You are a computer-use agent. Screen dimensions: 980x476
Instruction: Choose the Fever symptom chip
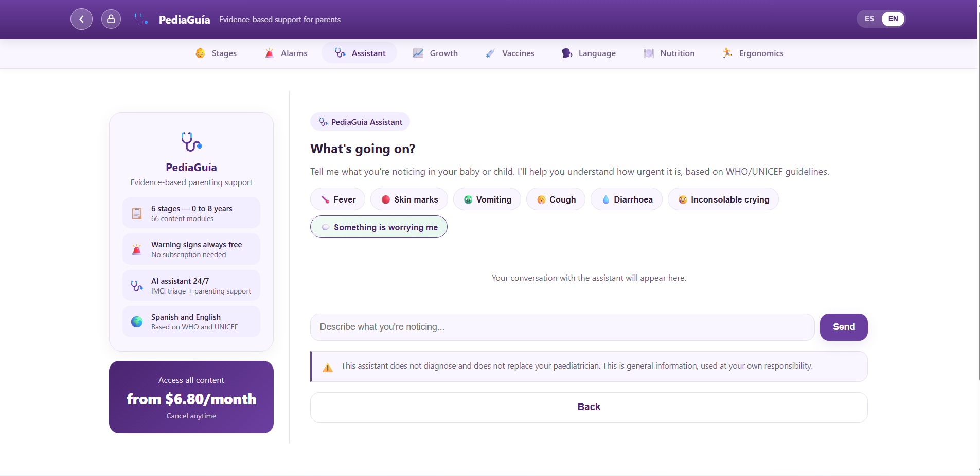(x=337, y=199)
